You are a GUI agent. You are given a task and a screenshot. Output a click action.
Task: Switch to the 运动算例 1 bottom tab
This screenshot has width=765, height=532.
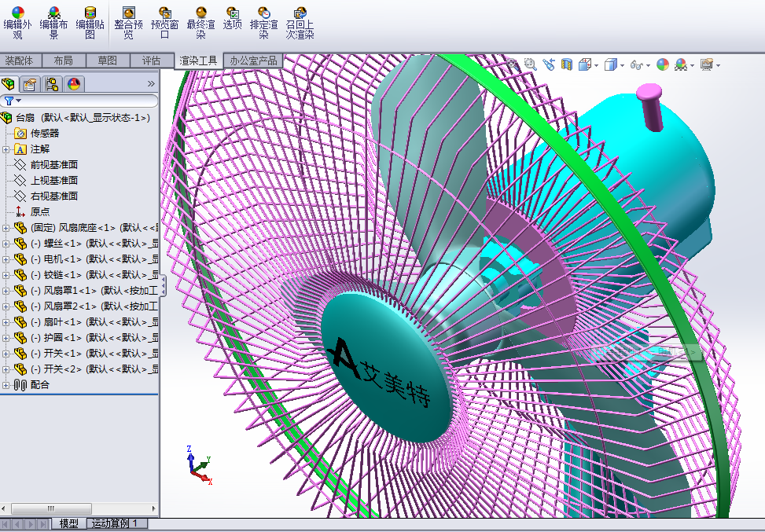coord(119,523)
